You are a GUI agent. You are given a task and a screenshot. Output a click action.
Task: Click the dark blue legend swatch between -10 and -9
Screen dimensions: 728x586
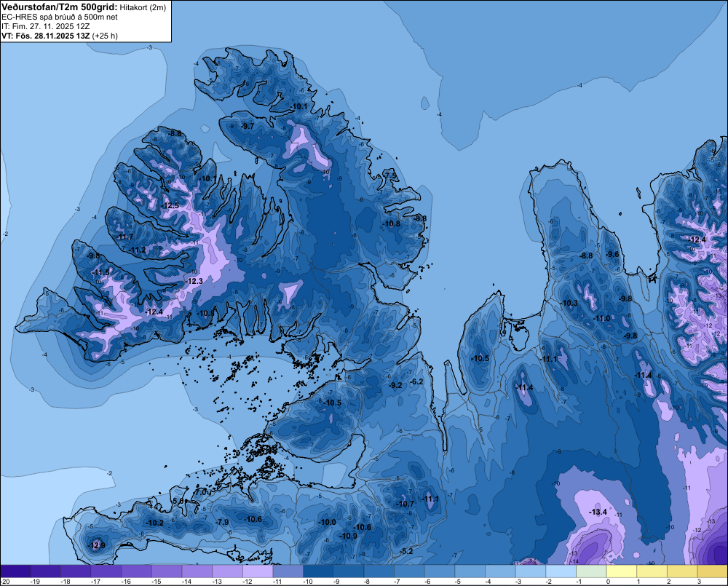pyautogui.click(x=319, y=571)
